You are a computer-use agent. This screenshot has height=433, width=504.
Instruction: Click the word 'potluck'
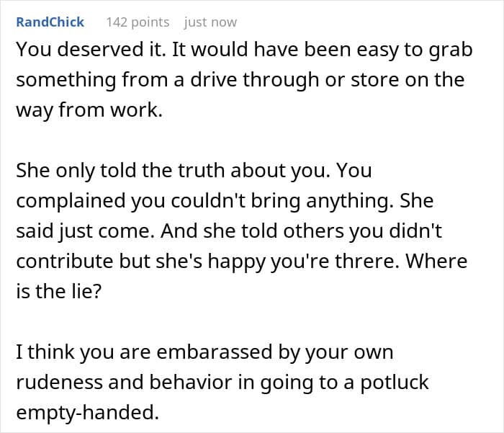pyautogui.click(x=394, y=382)
